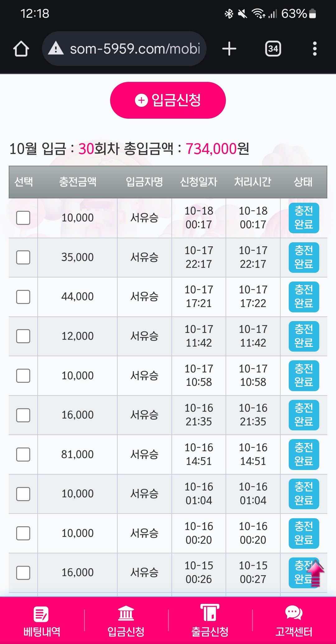Check the box for the 35,000 deposit row
Screen dimensions: 336x644
click(x=23, y=257)
